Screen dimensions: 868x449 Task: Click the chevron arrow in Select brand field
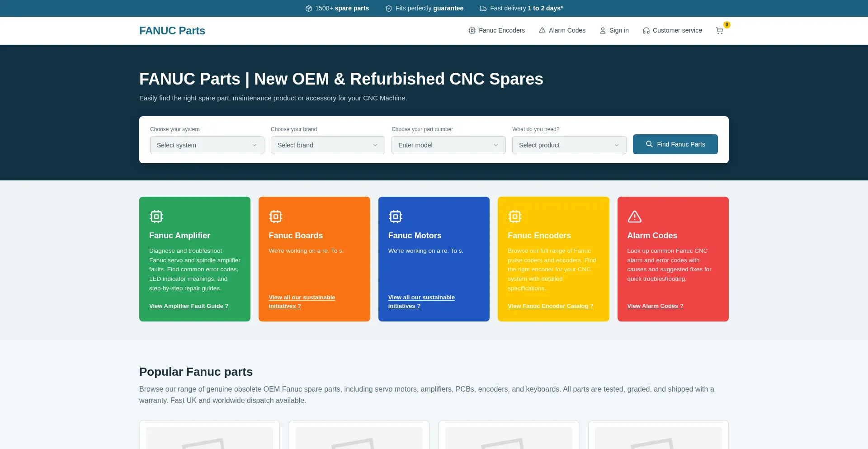(375, 145)
